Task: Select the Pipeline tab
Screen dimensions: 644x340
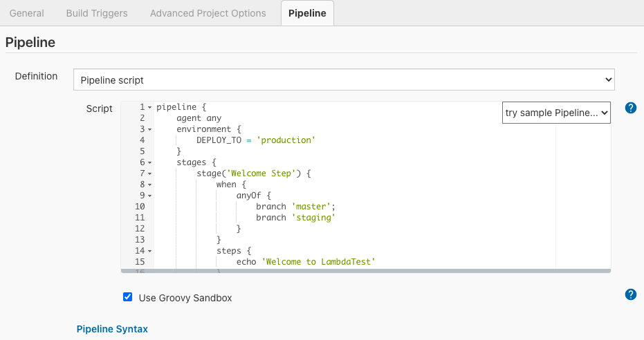Action: click(x=307, y=13)
